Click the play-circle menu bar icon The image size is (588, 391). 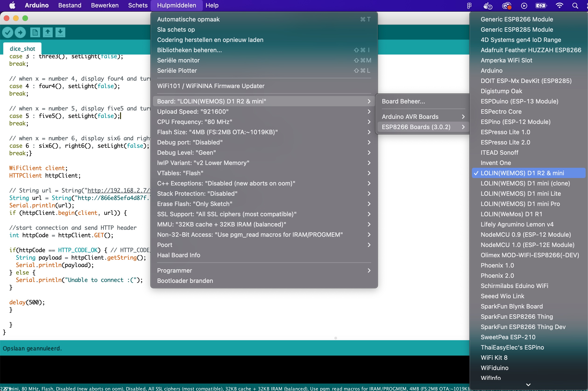coord(524,6)
